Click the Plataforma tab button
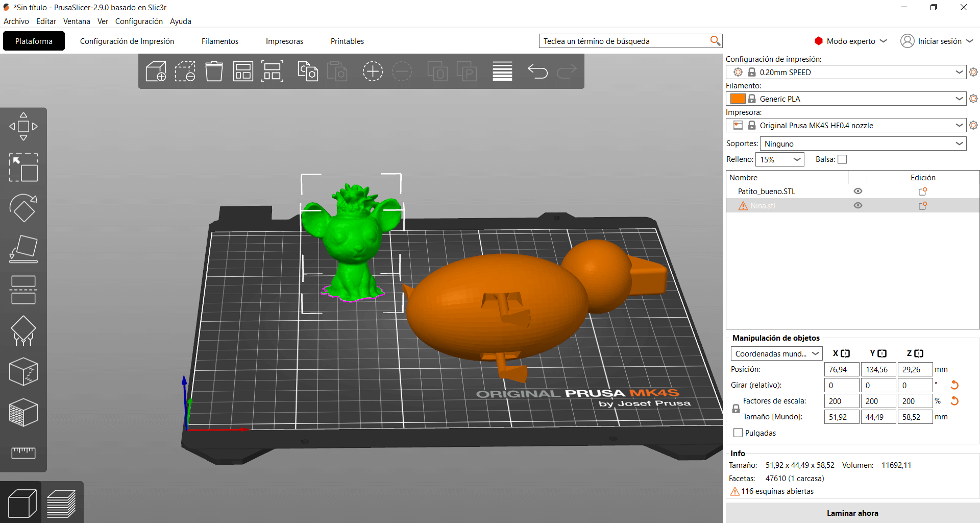 point(34,41)
